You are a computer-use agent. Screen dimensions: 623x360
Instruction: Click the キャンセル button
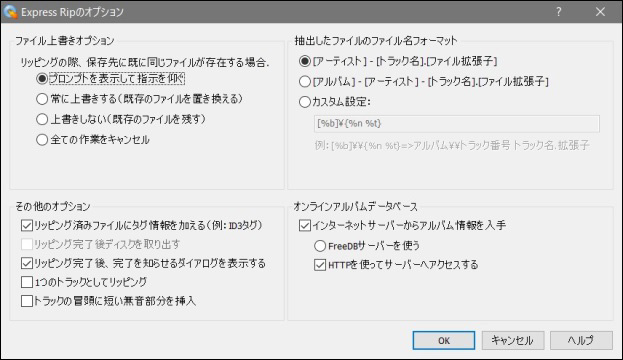click(513, 341)
